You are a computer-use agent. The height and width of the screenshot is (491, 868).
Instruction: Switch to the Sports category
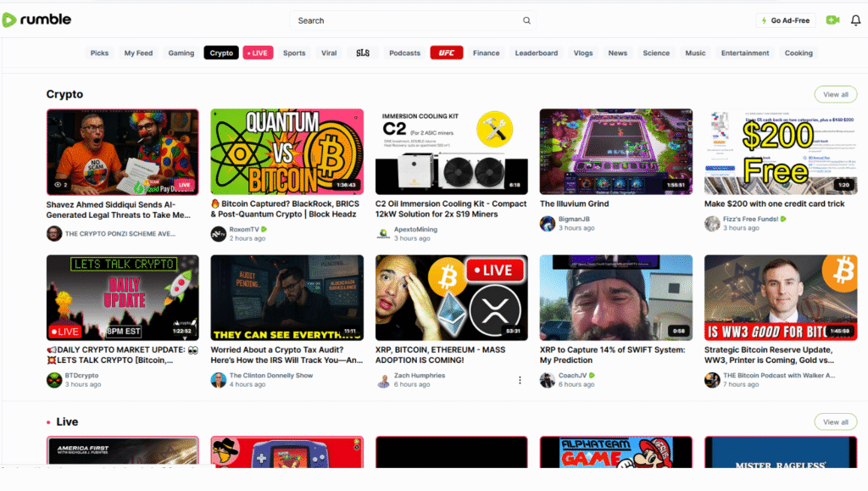(x=294, y=53)
